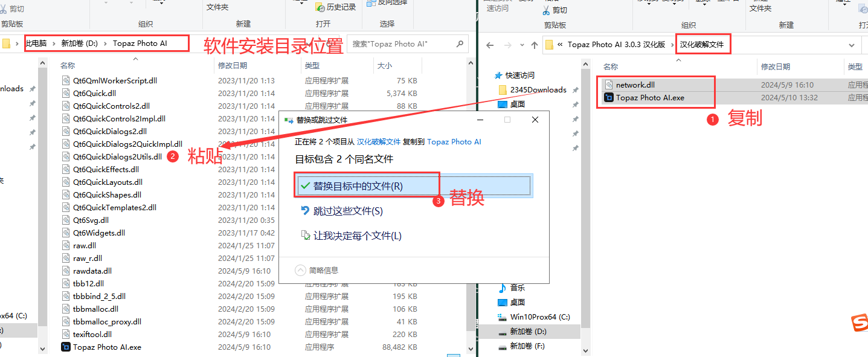Close the 替换或跳过文件 dialog
Image resolution: width=868 pixels, height=357 pixels.
pos(535,120)
